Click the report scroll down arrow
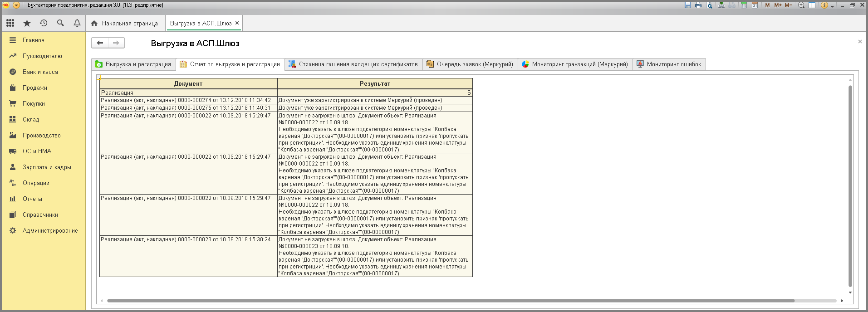This screenshot has height=312, width=868. click(x=850, y=292)
